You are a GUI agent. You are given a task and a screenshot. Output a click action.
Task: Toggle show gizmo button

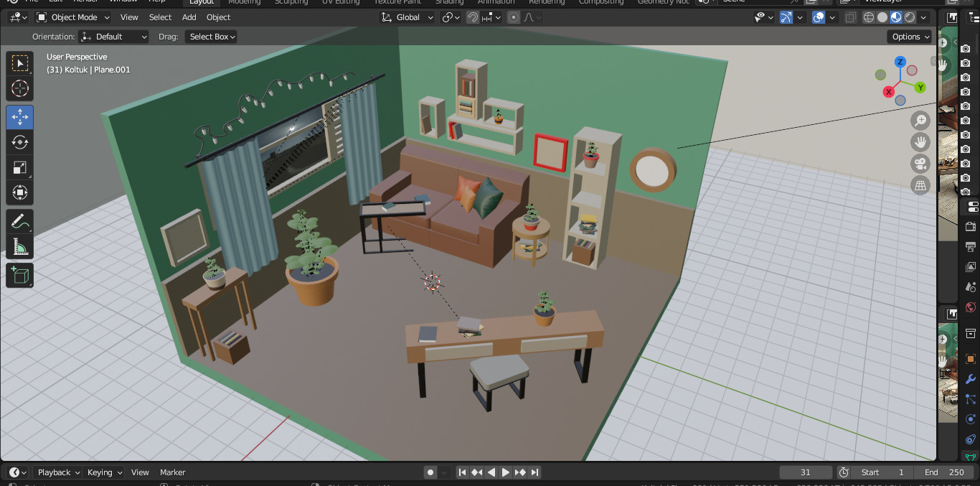[786, 17]
